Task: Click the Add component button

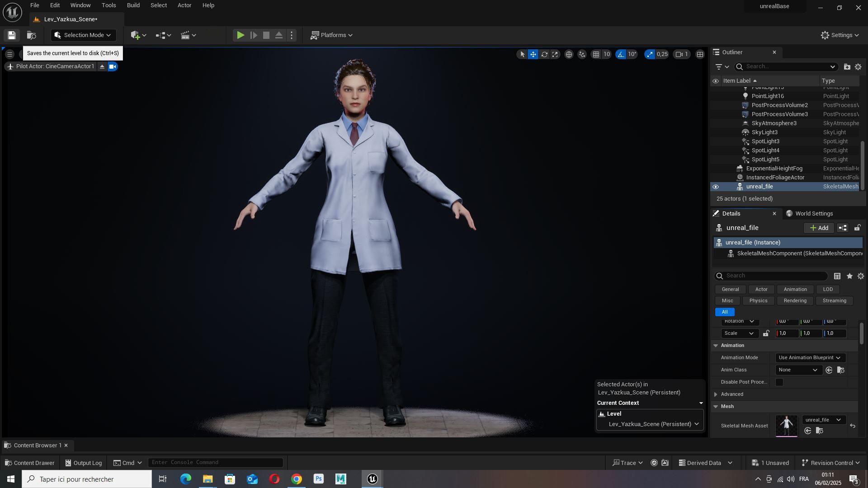Action: 819,228
